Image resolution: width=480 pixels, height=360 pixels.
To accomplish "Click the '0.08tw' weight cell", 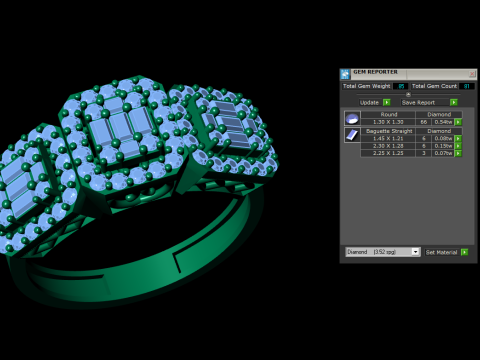I will (443, 138).
